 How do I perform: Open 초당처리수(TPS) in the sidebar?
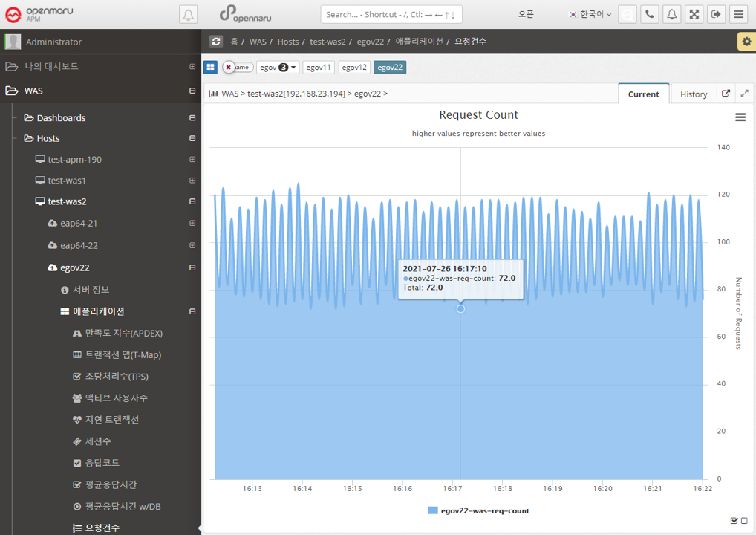pos(117,377)
